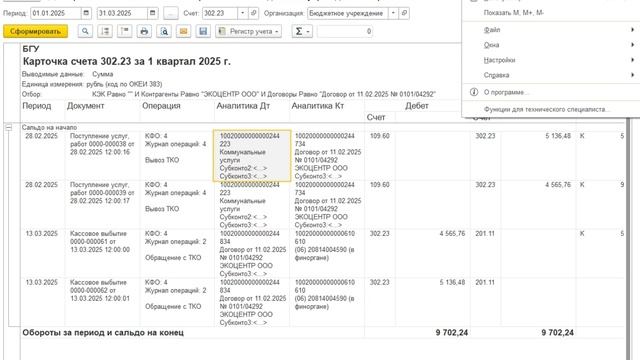
Task: Click the Операция column header
Action: point(161,106)
